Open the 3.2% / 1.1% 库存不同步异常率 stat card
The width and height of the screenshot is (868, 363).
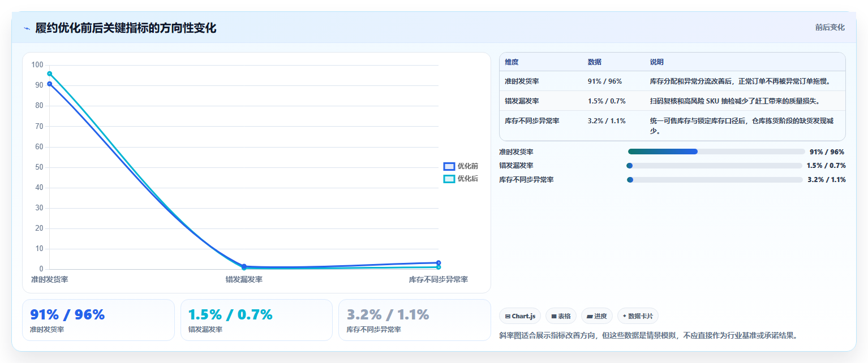click(414, 320)
